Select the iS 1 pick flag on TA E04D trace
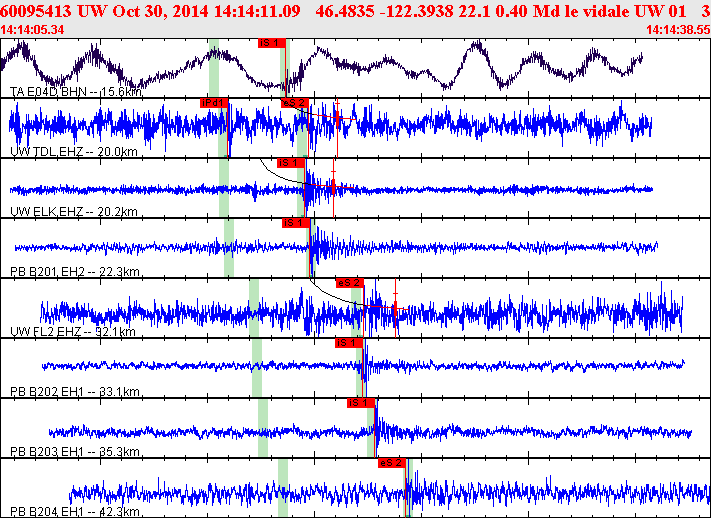Viewport: 711px width, 518px height. [x=272, y=43]
